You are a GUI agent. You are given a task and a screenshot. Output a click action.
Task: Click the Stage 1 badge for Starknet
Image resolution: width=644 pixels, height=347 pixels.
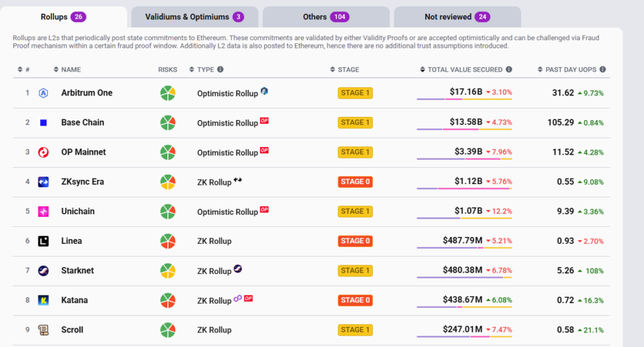(355, 270)
